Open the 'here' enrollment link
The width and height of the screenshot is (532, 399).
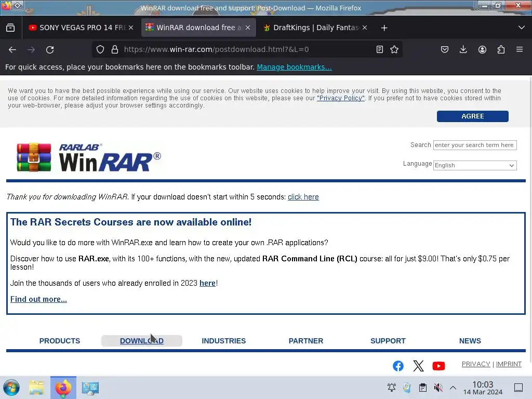(207, 283)
